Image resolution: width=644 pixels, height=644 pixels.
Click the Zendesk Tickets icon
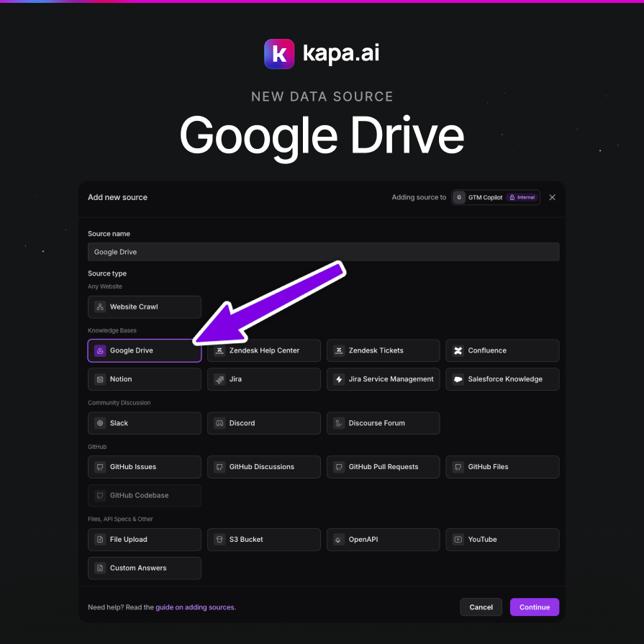point(339,350)
